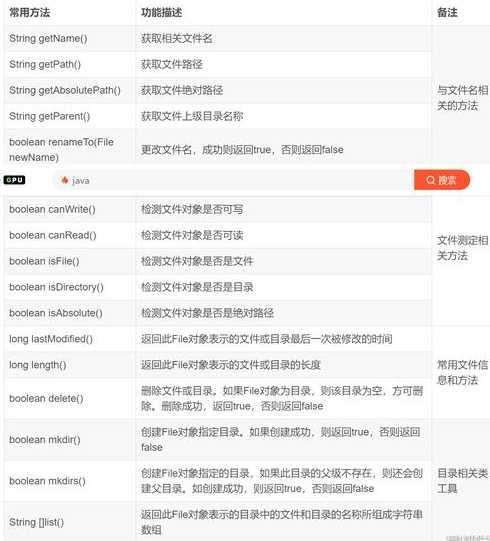This screenshot has width=490, height=541.
Task: Click the 功能描述 column header
Action: click(x=161, y=13)
